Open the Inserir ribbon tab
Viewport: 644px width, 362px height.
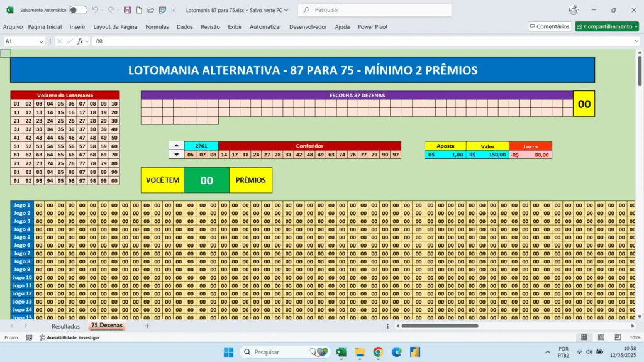tap(77, 26)
